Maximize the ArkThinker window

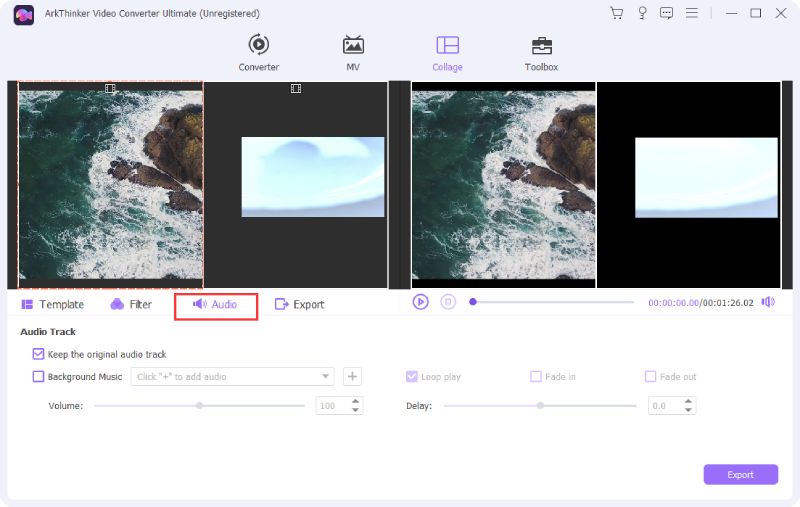[x=756, y=13]
